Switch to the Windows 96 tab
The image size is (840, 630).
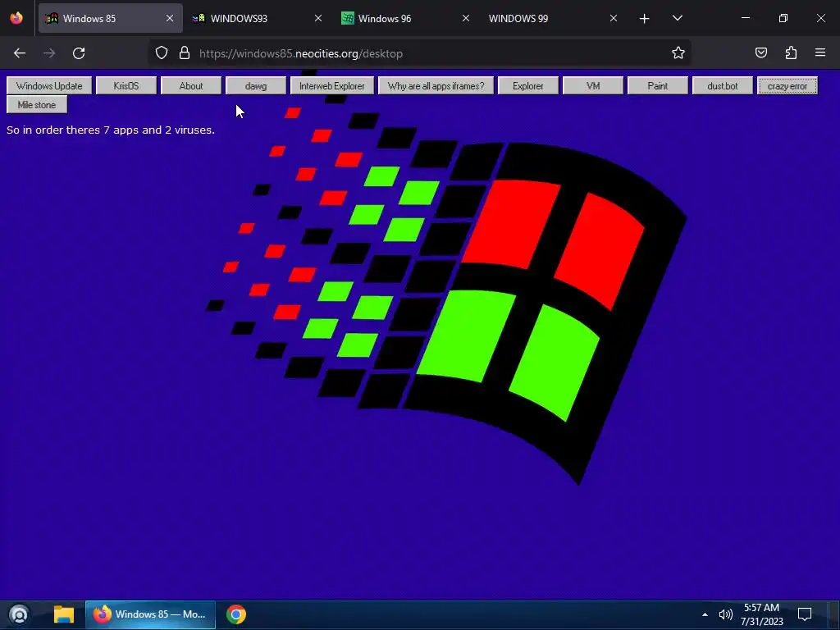point(406,18)
